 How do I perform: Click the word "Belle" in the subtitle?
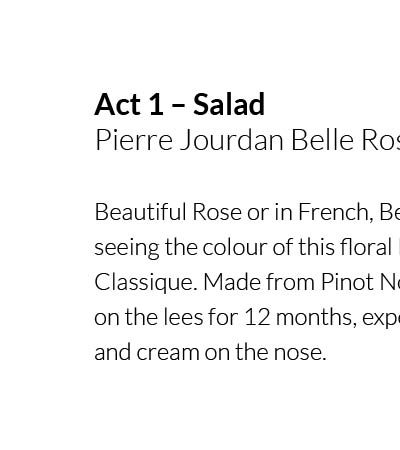tap(322, 140)
